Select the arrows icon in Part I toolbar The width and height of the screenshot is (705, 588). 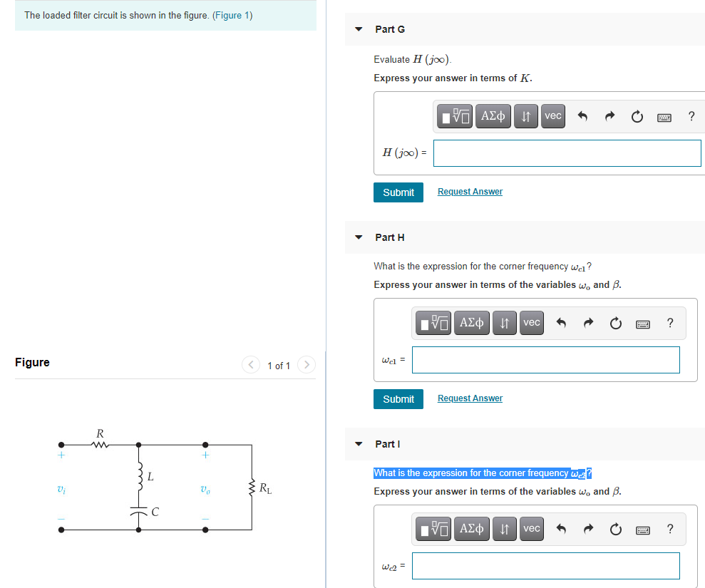click(504, 528)
